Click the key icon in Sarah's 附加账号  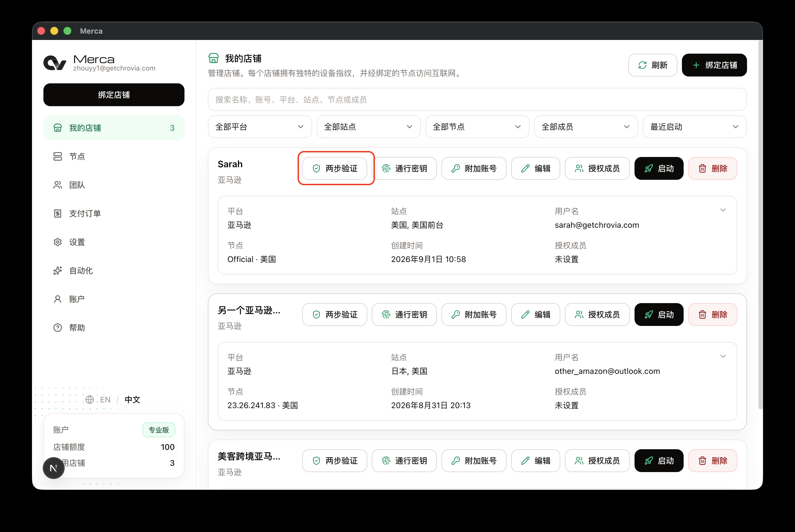click(455, 168)
